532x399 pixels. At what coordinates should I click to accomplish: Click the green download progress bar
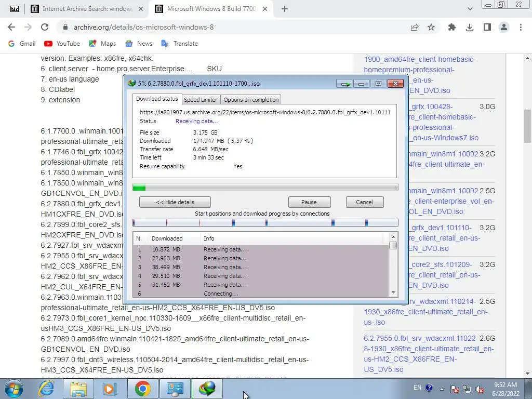pos(265,187)
